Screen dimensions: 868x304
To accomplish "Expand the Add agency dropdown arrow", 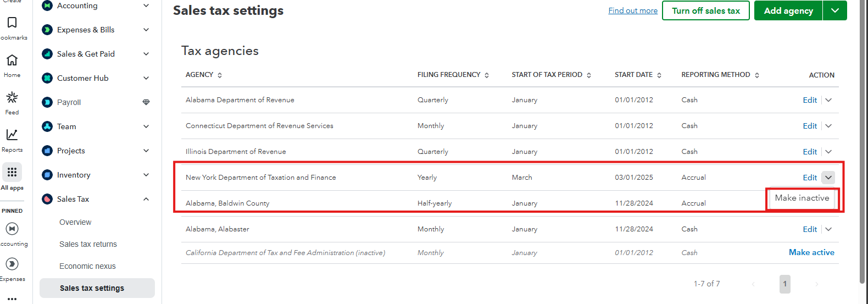I will pos(835,11).
